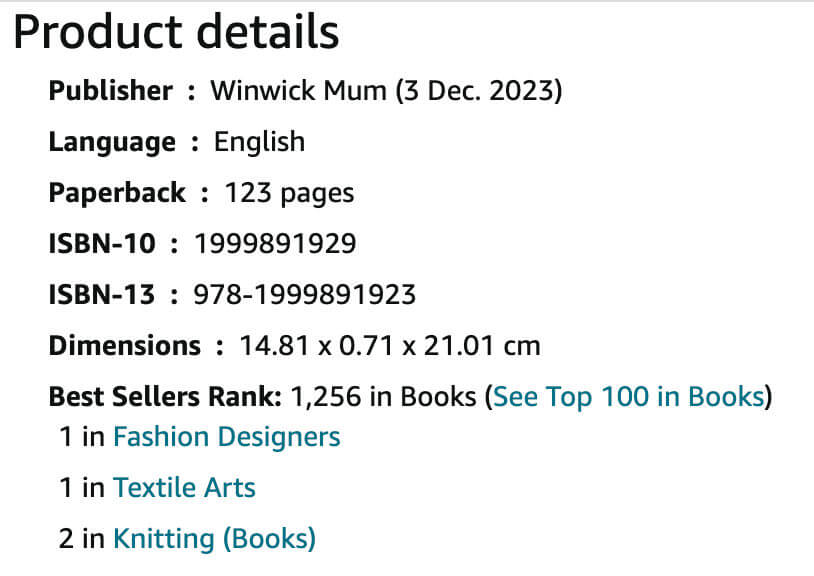814x576 pixels.
Task: Click the rank number before Knitting (Books)
Action: [x=66, y=539]
